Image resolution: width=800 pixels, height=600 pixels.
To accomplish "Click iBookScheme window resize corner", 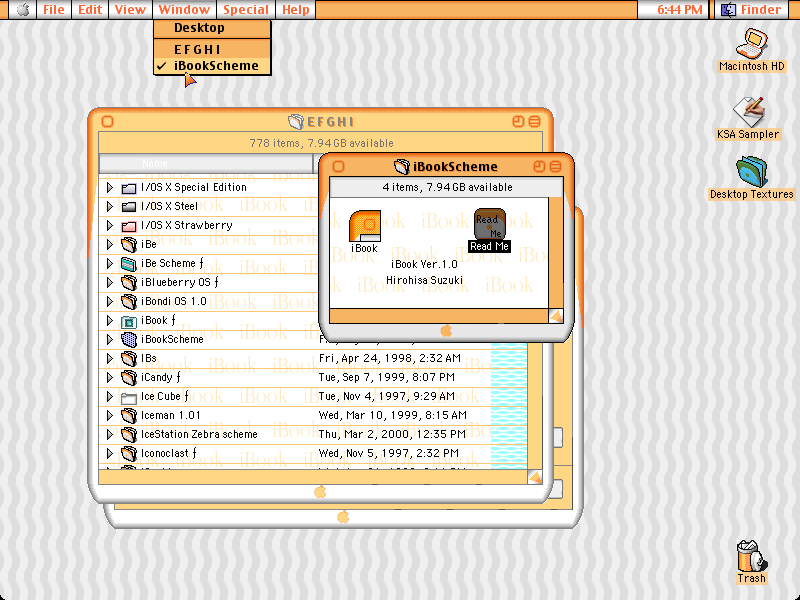I will (x=556, y=316).
